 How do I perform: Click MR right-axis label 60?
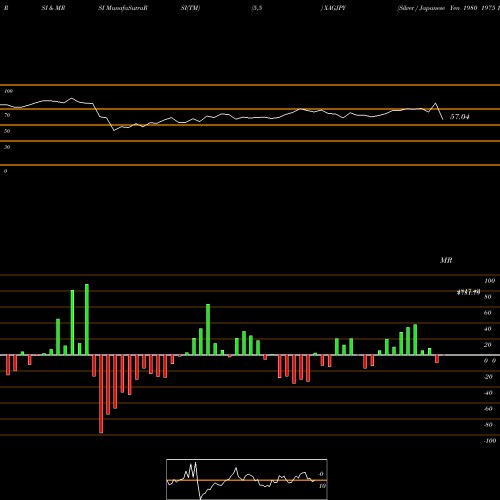pyautogui.click(x=488, y=313)
